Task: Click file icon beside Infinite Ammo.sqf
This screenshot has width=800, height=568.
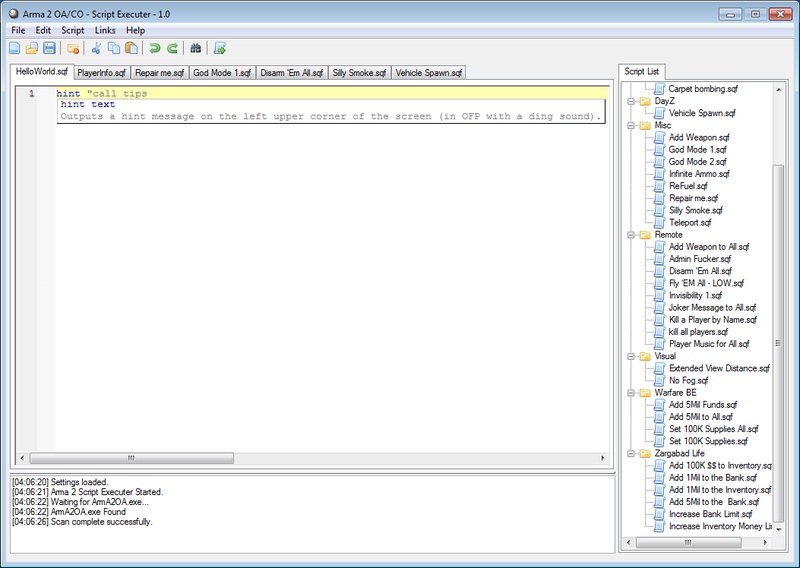Action: coord(660,174)
